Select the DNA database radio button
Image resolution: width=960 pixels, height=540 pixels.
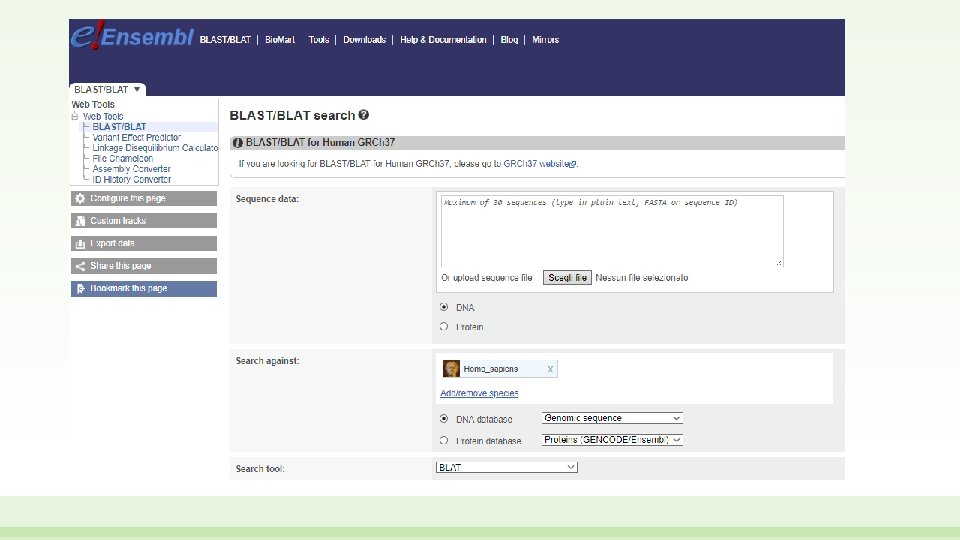click(x=444, y=419)
